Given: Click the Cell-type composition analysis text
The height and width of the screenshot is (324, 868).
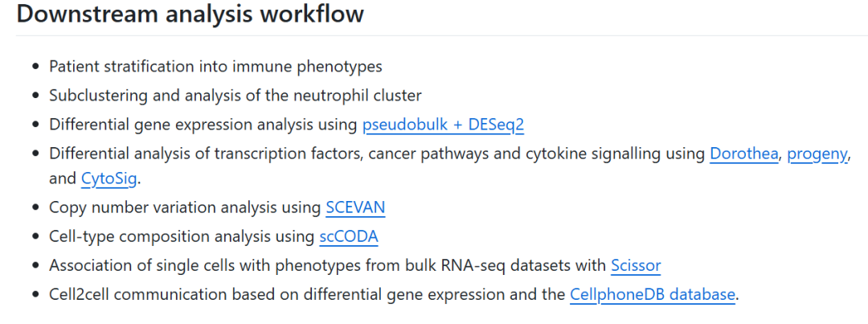Looking at the screenshot, I should point(181,236).
